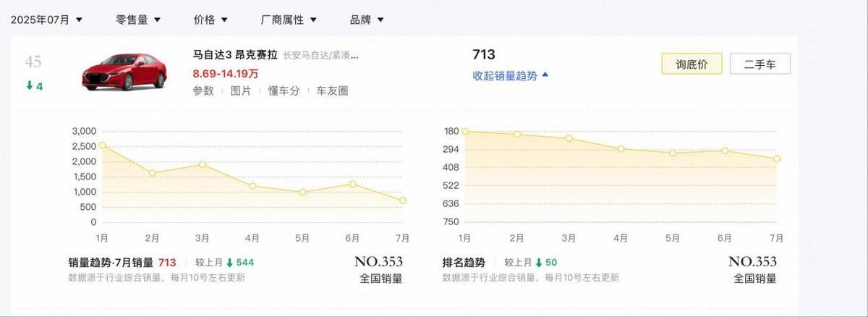The image size is (868, 317).
Task: Expand the 厂商属性 dropdown
Action: click(x=288, y=20)
